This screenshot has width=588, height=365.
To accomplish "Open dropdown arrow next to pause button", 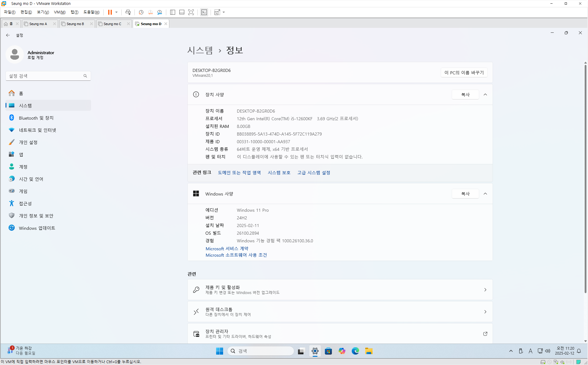I will [116, 12].
